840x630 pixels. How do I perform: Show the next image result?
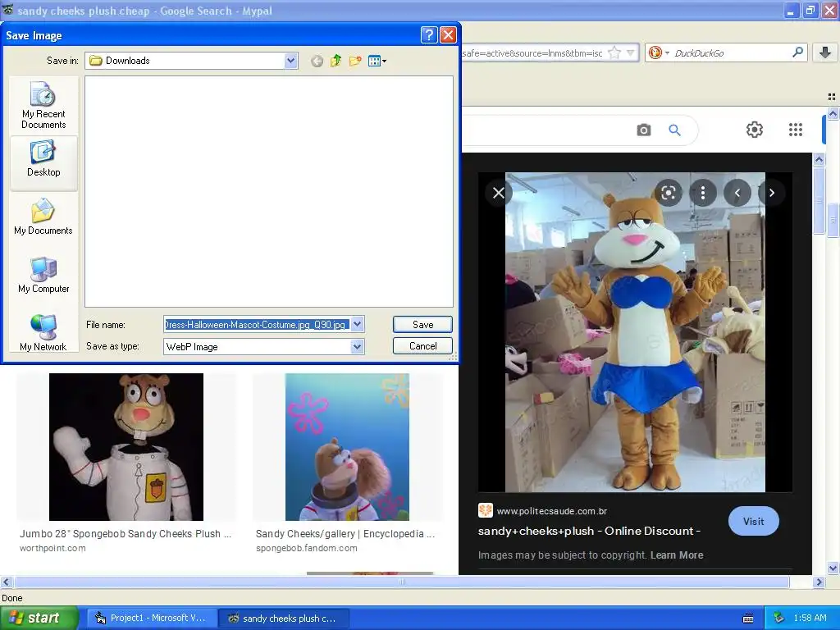click(771, 193)
